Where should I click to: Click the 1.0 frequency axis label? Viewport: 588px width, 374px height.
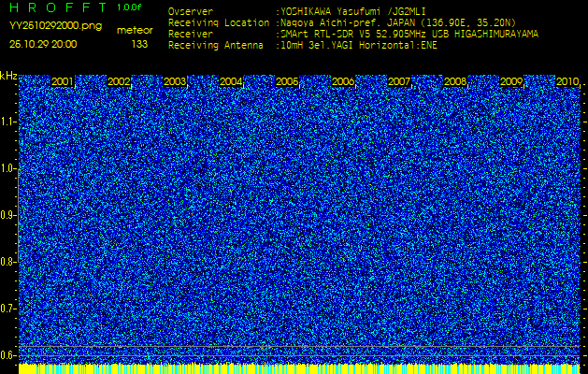click(x=7, y=169)
